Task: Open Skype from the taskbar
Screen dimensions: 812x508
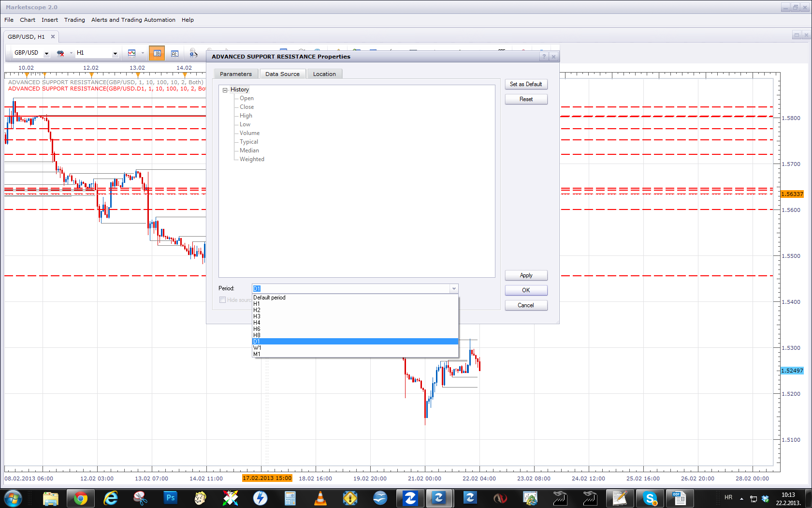Action: click(650, 498)
